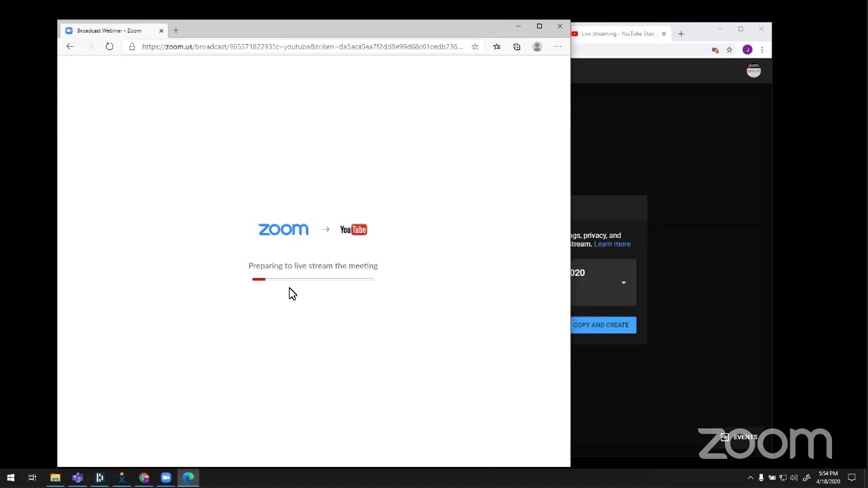
Task: Open a new tab in Edge
Action: click(x=176, y=30)
